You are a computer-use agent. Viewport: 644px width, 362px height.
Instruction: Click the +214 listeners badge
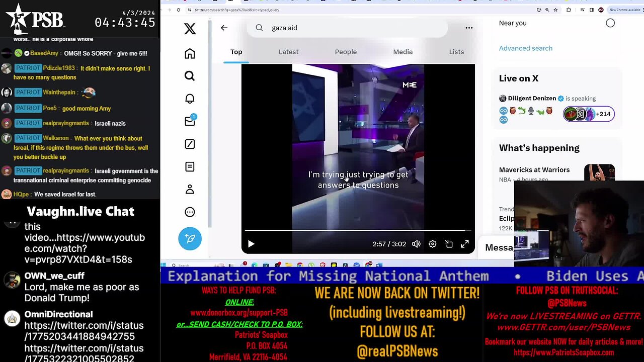(x=589, y=114)
